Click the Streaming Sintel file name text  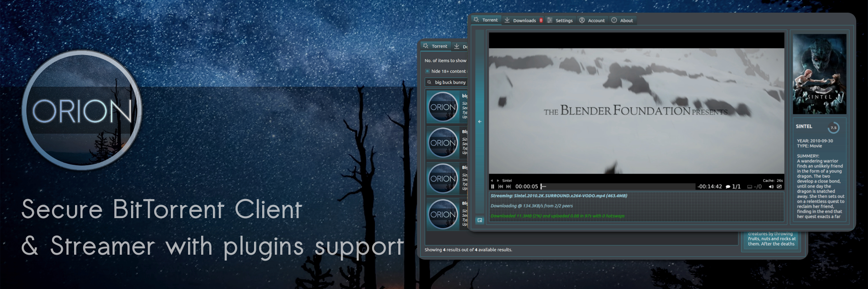tap(559, 196)
